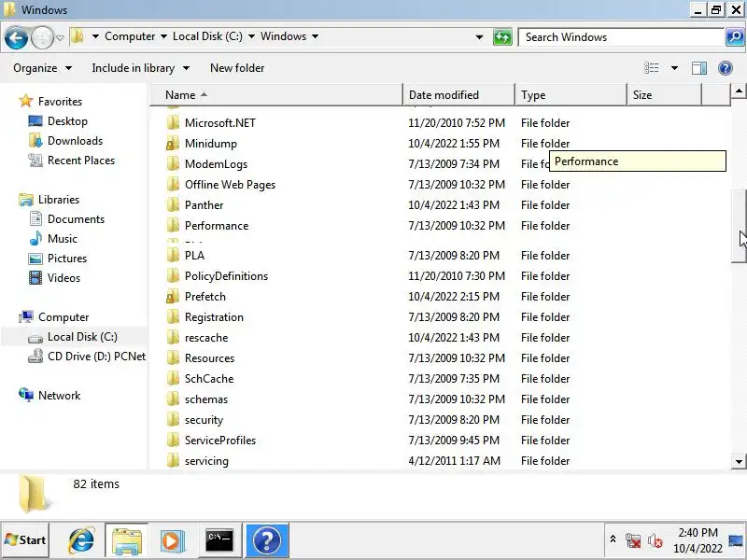The height and width of the screenshot is (560, 747).
Task: Open recent pages dropdown next to Forward button
Action: click(60, 37)
